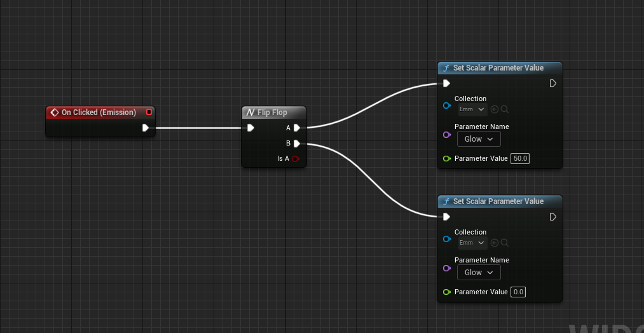Click the red delegate pin on On Clicked node
644x333 pixels.
[149, 112]
